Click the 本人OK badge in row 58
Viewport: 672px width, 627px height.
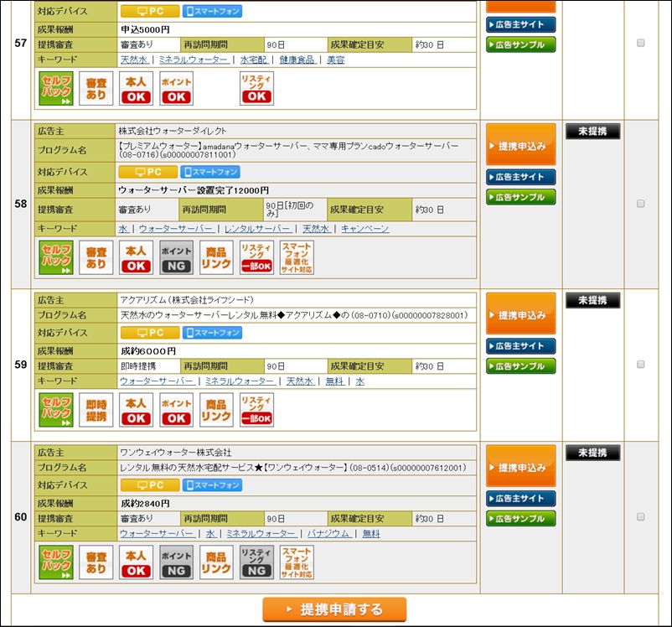(136, 257)
